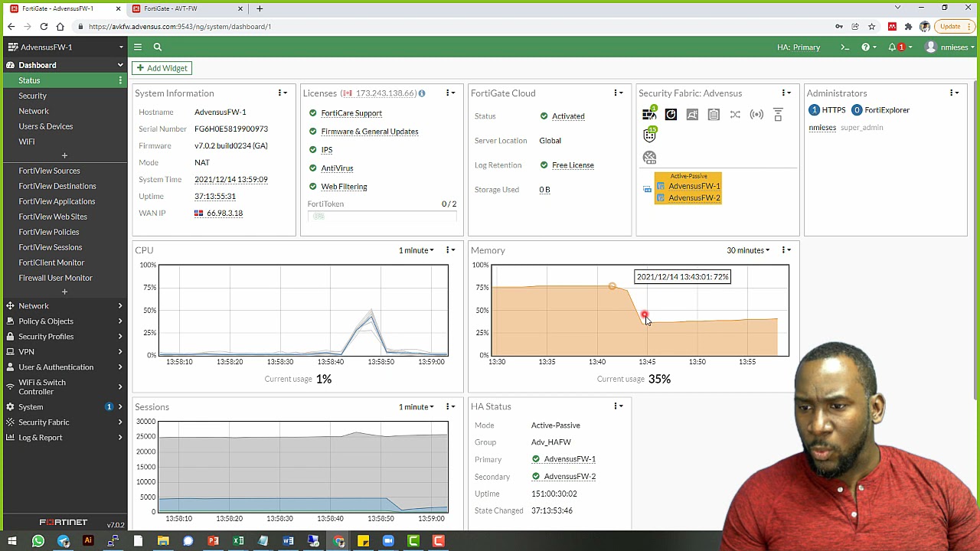Select the Status dashboard item

tap(29, 80)
